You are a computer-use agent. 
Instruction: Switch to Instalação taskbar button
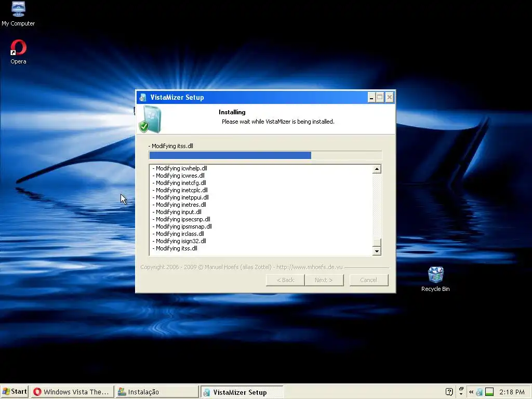coord(157,392)
